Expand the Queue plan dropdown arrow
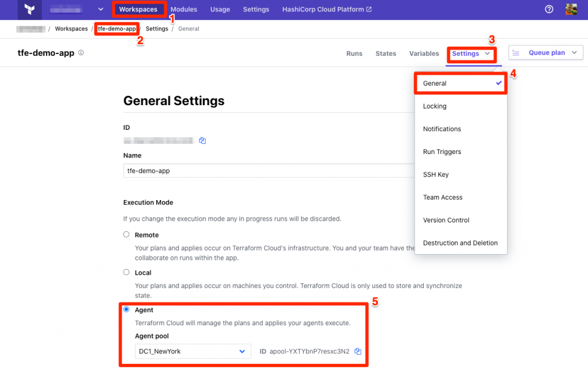Viewport: 588px width, 369px height. coord(574,52)
